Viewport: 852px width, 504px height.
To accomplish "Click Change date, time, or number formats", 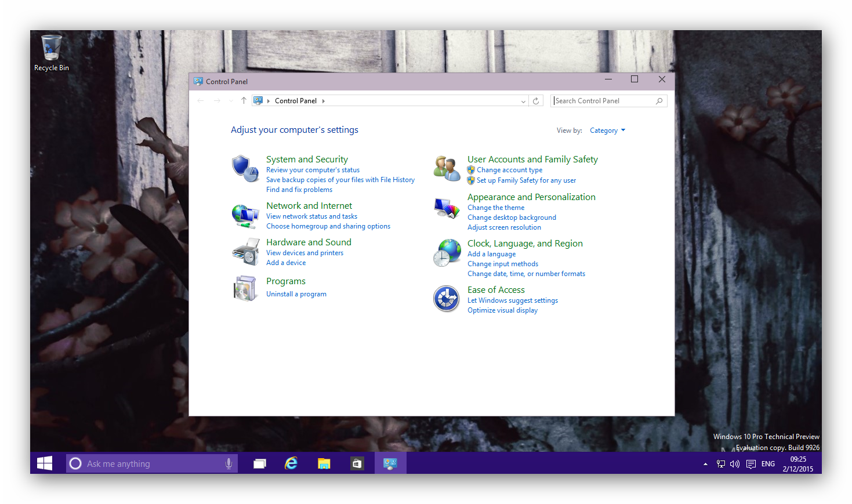I will 526,274.
